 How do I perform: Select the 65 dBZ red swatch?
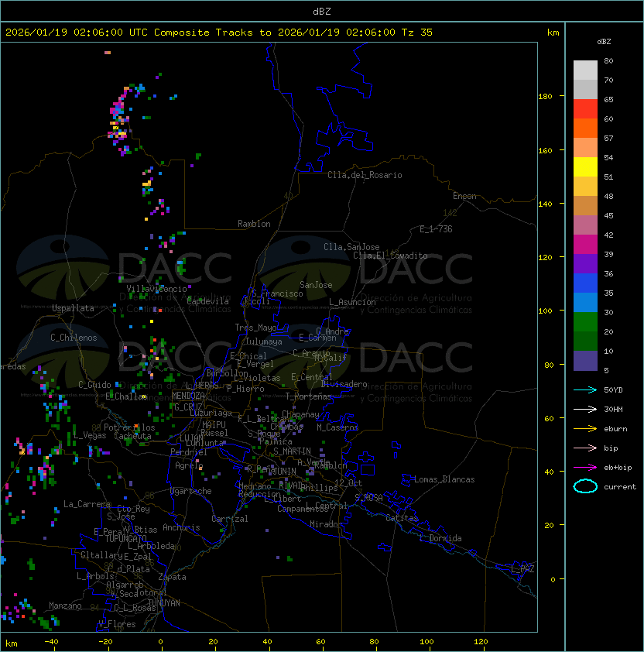[585, 109]
